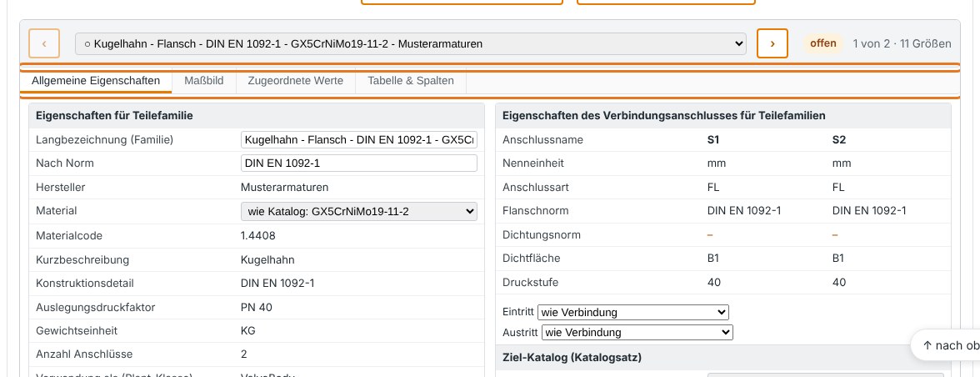Select Anzahl Anschlüsse value '2'

click(x=243, y=354)
